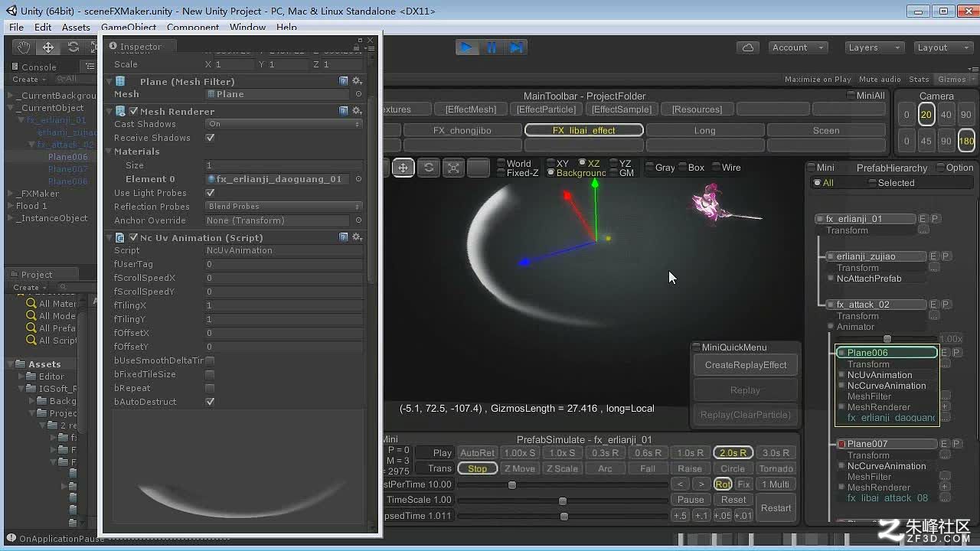The height and width of the screenshot is (551, 980).
Task: Click the P button next to fx_attack_02
Action: click(946, 305)
